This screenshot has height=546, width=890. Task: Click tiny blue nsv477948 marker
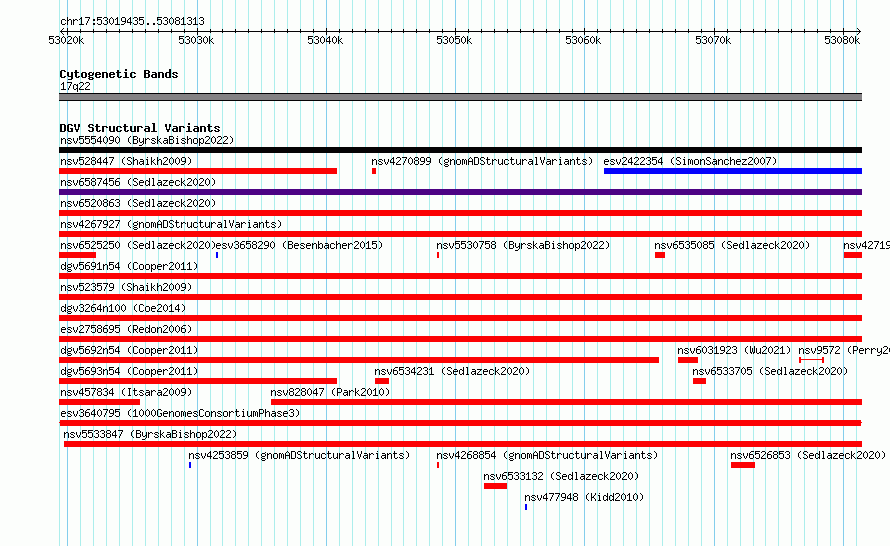(x=526, y=507)
